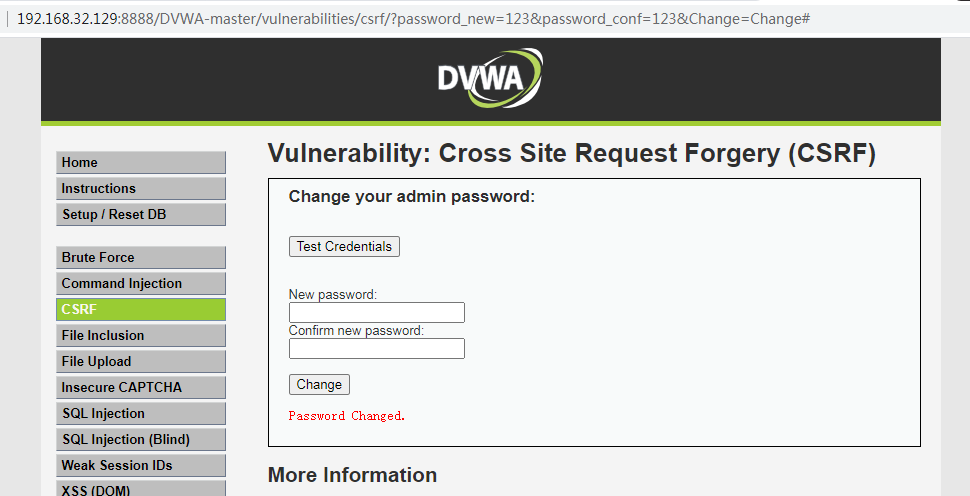The height and width of the screenshot is (496, 970).
Task: Open the SQL Injection page
Action: click(141, 413)
